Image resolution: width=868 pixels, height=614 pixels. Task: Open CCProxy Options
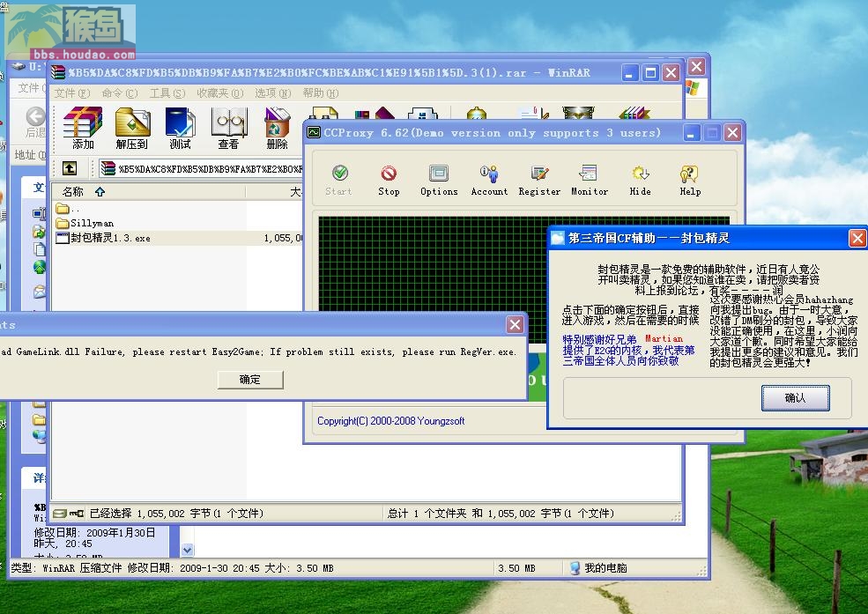(x=439, y=181)
